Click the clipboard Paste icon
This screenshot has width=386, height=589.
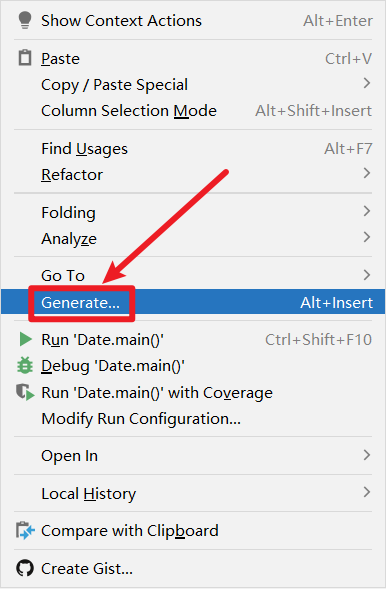click(x=25, y=58)
